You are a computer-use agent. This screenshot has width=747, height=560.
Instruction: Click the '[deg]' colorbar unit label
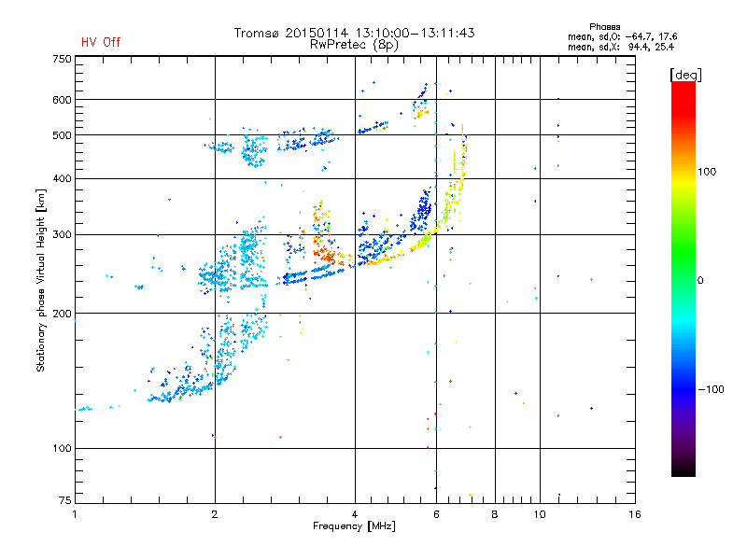685,76
